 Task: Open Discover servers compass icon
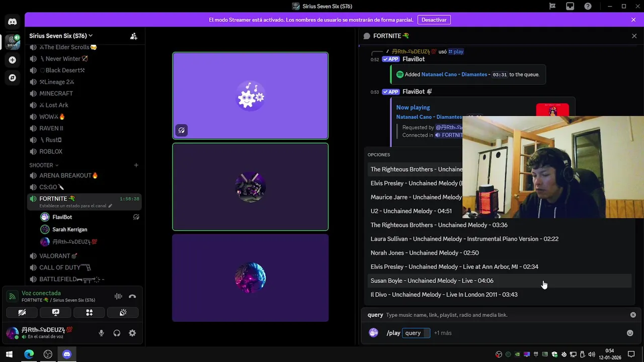[12, 78]
